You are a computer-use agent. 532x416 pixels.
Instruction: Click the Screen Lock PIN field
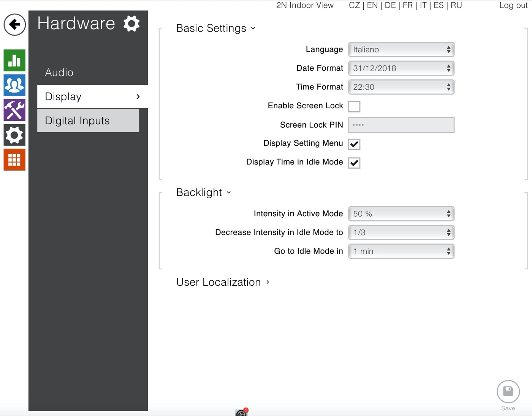coord(401,125)
